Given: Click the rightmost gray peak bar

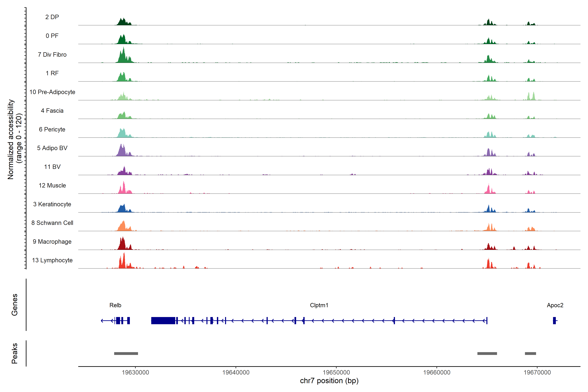Looking at the screenshot, I should click(530, 353).
